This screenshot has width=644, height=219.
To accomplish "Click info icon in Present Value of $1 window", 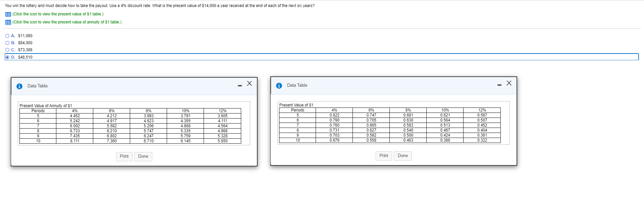I will (x=279, y=85).
